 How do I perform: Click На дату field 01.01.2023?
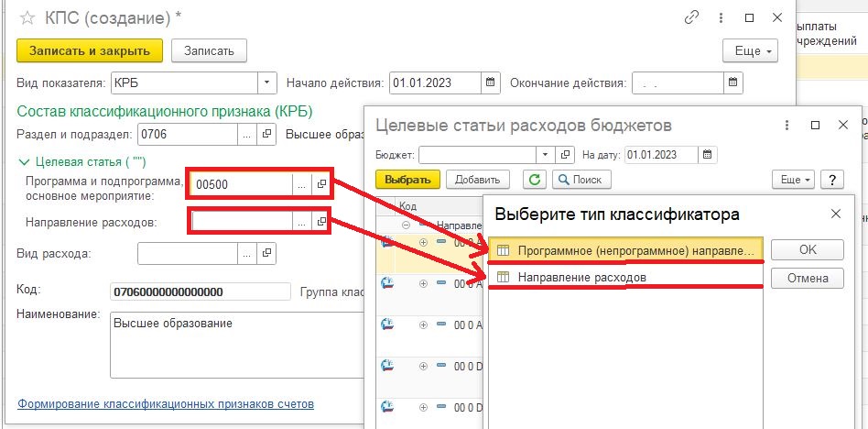(661, 155)
